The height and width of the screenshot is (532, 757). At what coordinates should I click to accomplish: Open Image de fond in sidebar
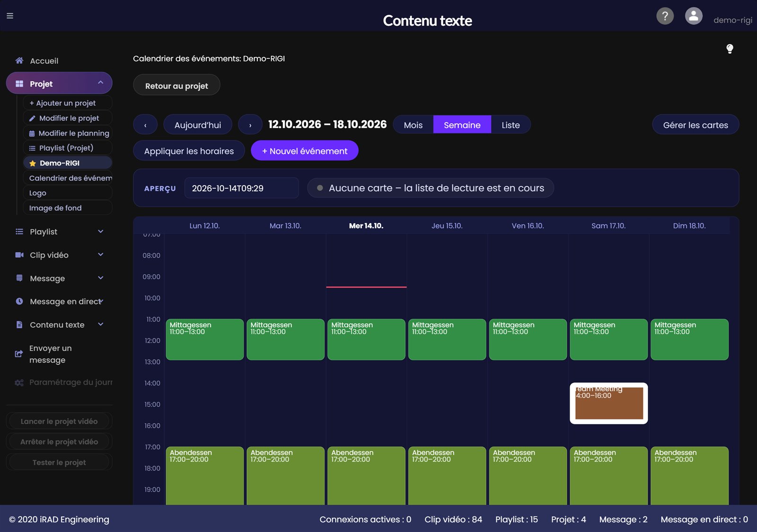click(x=68, y=208)
